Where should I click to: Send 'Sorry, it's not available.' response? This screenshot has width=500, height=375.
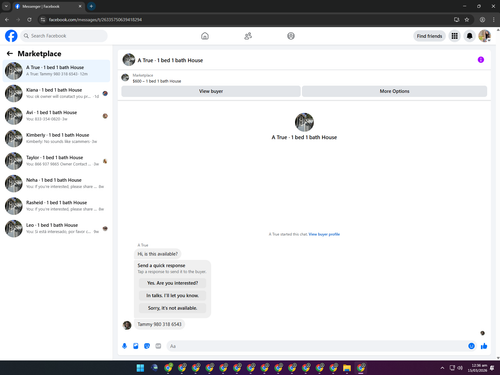172,308
